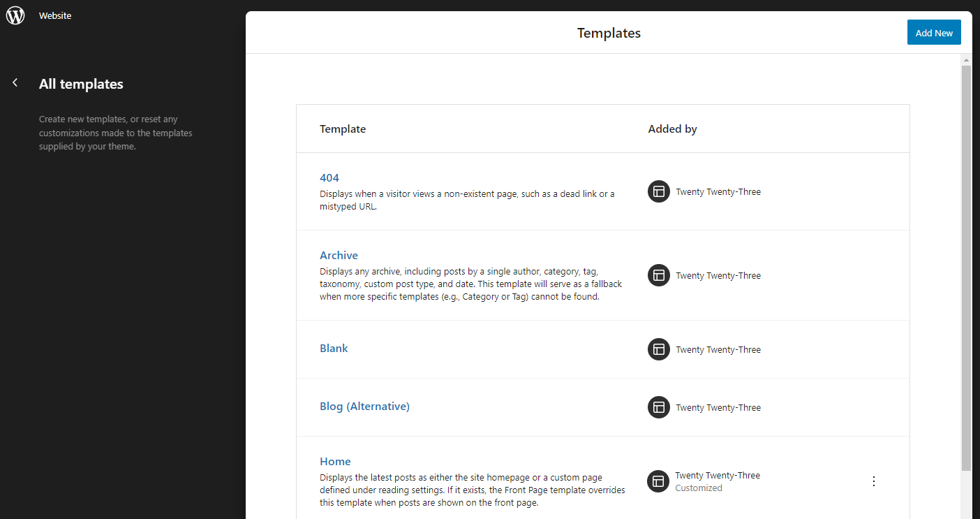Open the Home template actions menu
Image resolution: width=980 pixels, height=519 pixels.
[x=874, y=481]
